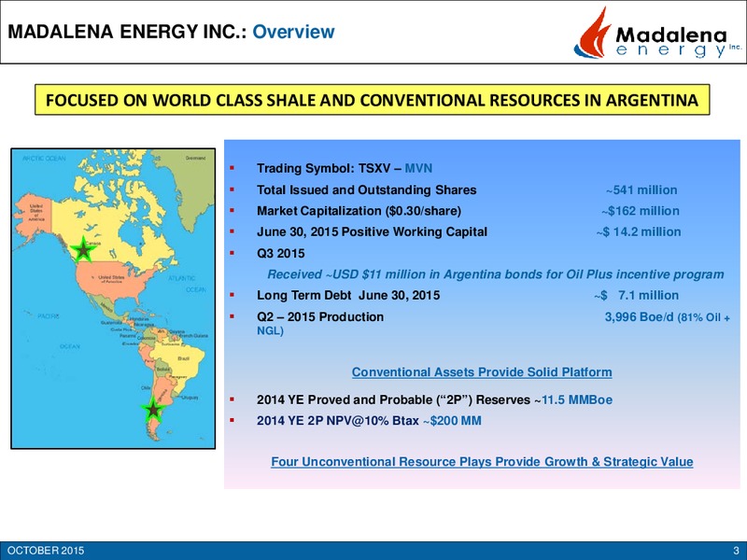
Task: Click 'June 30, 2015 Positive Working Capital'
Action: (372, 231)
